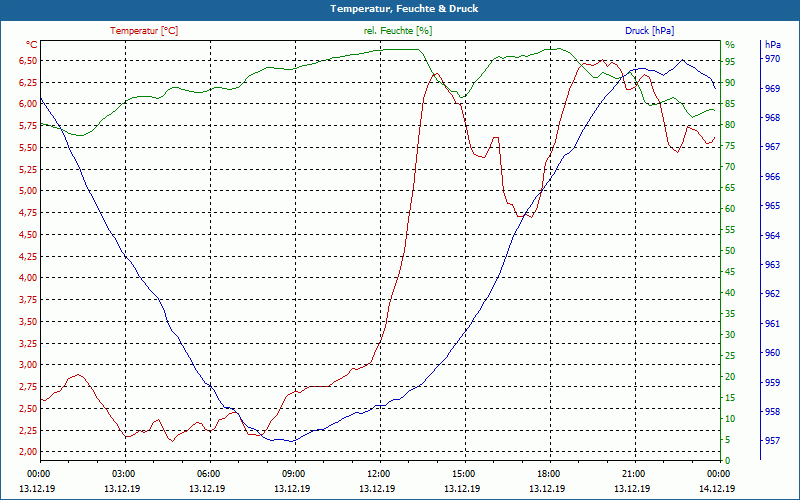This screenshot has height=500, width=800.
Task: Click the 6,50 temperature axis value
Action: [x=27, y=61]
